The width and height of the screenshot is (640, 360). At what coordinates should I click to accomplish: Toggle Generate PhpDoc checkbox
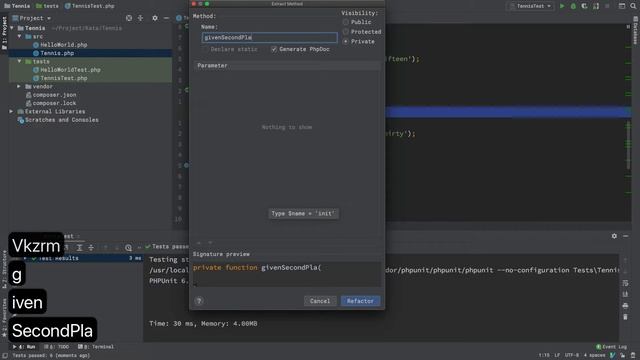[x=274, y=49]
